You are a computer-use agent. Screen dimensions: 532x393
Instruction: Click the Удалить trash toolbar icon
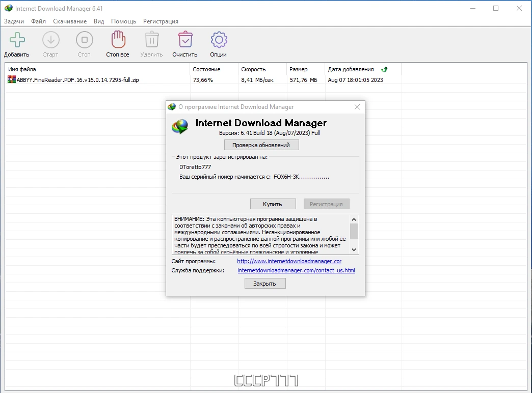(152, 40)
